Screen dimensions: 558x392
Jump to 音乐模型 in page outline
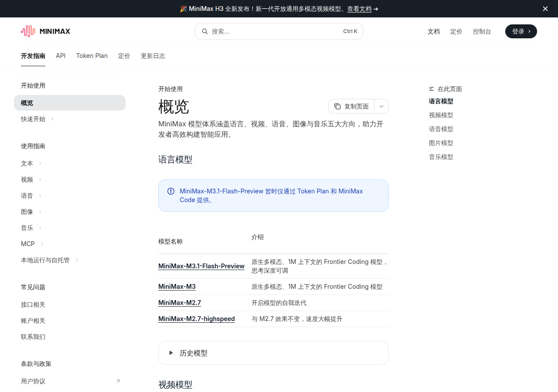click(x=441, y=157)
